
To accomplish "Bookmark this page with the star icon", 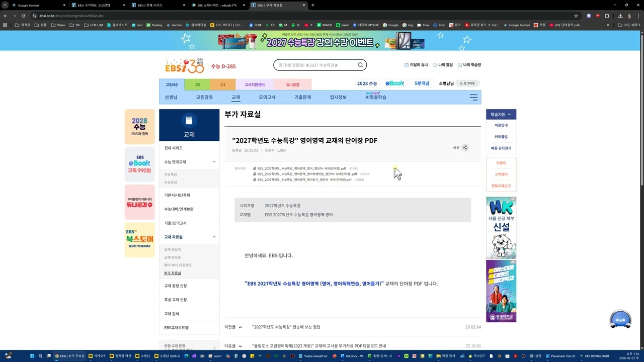I will [576, 16].
